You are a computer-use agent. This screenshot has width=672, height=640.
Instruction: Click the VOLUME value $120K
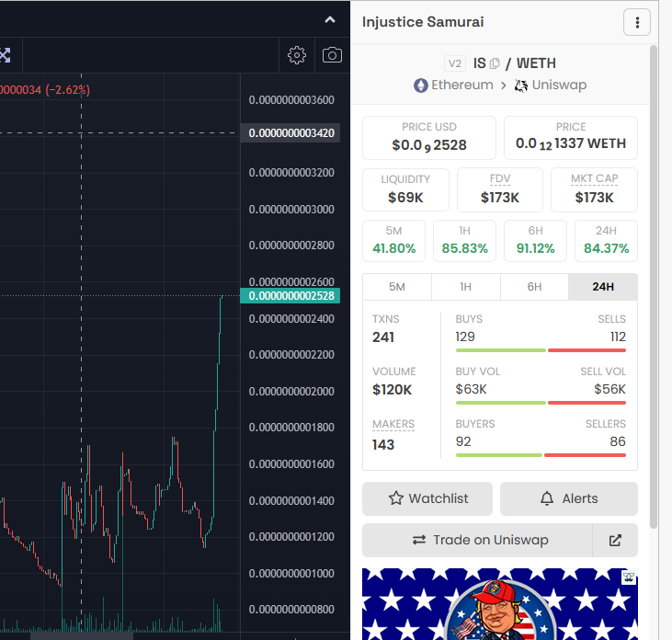pos(392,390)
